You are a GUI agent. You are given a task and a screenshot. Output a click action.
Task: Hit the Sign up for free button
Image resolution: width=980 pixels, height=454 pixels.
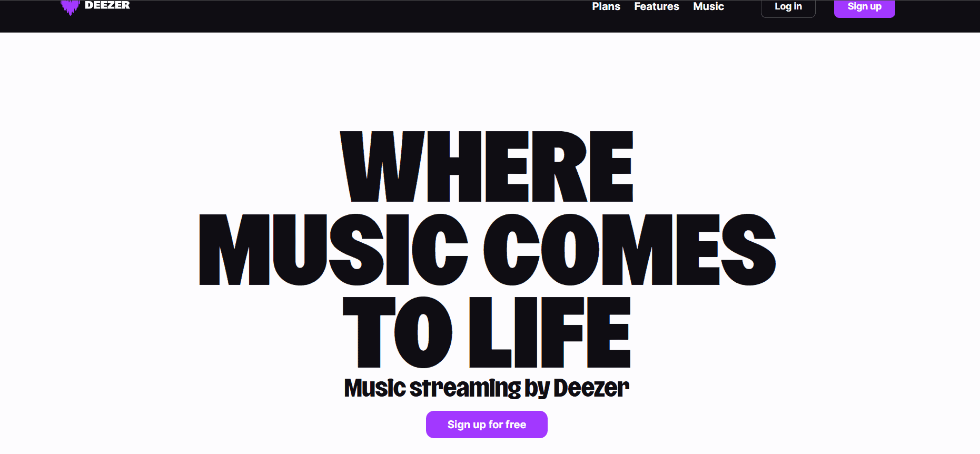487,425
